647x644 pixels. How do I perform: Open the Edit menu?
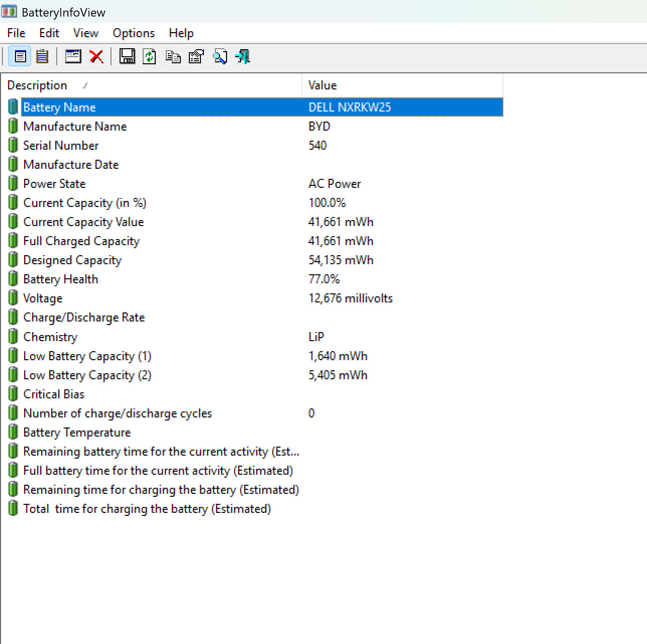49,33
